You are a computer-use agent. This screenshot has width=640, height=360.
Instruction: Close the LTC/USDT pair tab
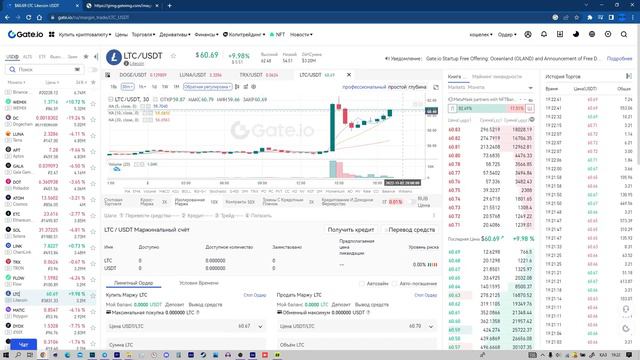349,75
